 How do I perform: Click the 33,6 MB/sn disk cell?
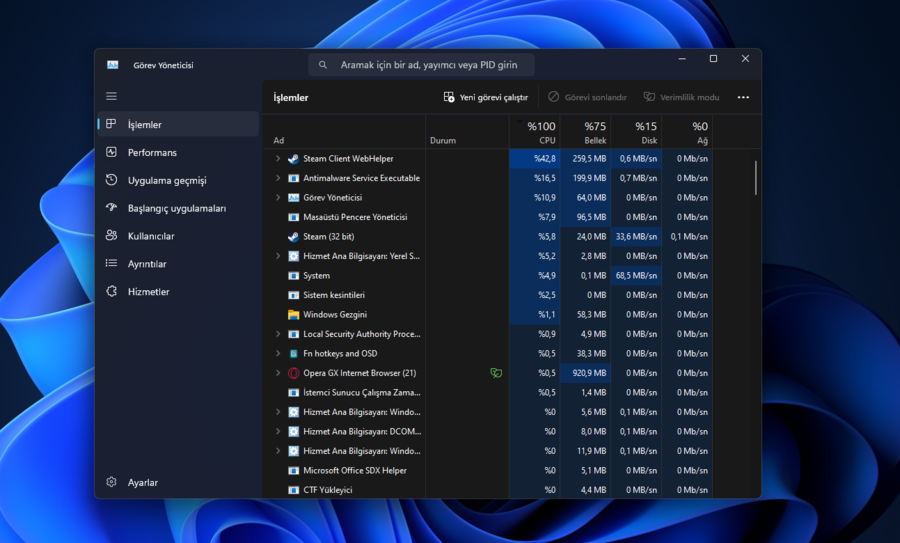(636, 236)
